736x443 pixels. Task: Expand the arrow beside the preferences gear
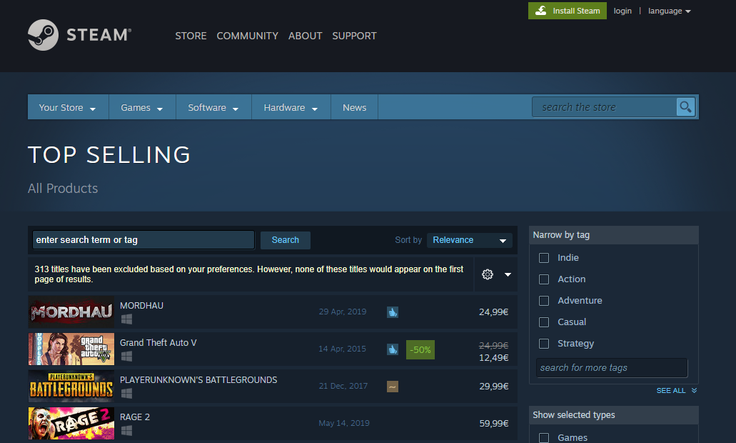click(508, 275)
